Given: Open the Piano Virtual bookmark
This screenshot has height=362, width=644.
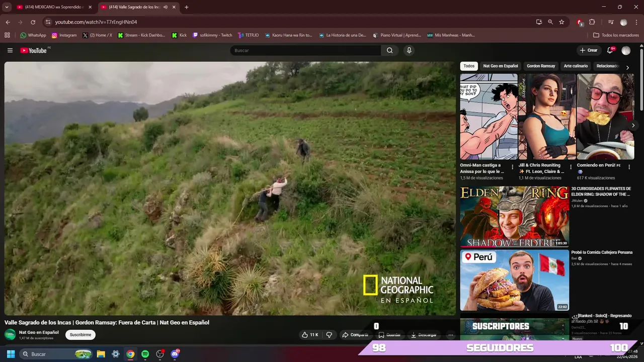Looking at the screenshot, I should pos(397,35).
